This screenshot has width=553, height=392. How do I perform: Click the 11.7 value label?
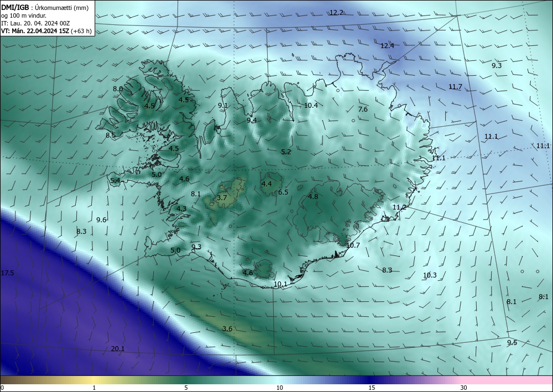(455, 87)
